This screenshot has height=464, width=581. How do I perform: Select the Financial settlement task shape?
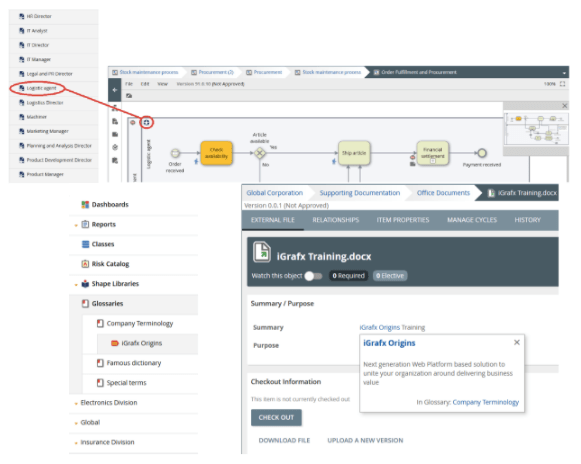[432, 153]
